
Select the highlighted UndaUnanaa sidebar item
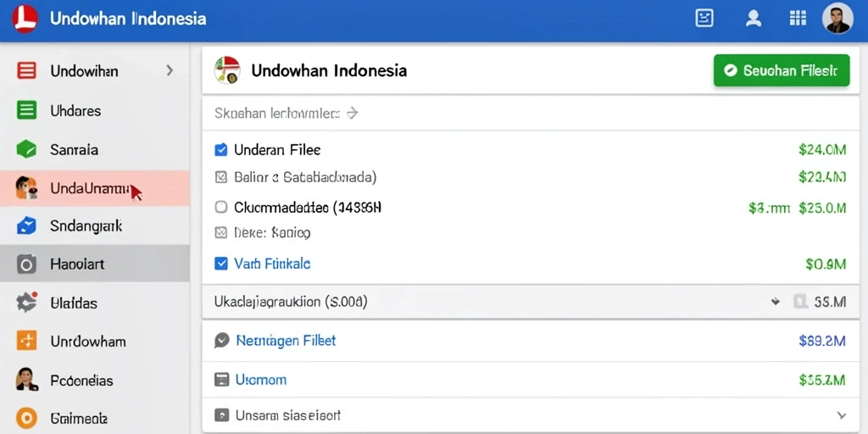click(x=95, y=188)
